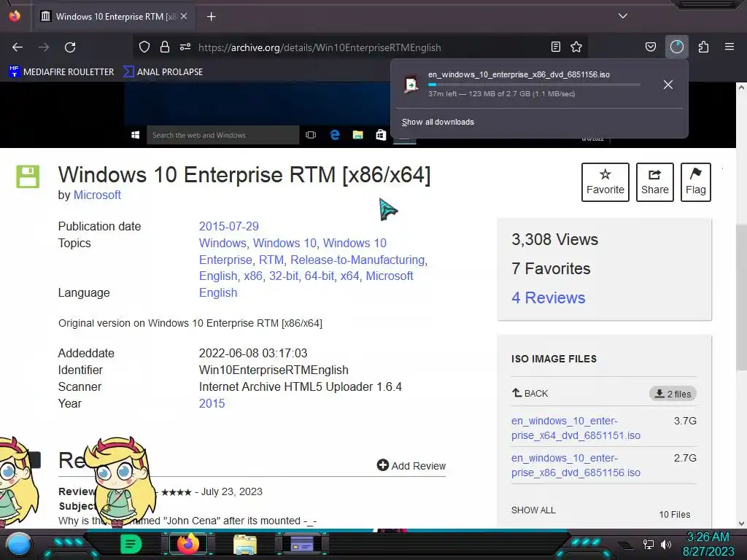Open the Windows 10 Enterprise topic link
The width and height of the screenshot is (747, 560).
(293, 252)
